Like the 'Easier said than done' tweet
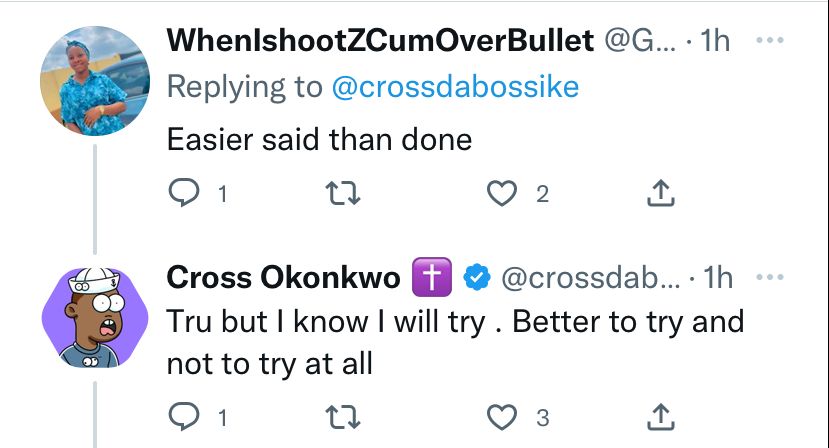 click(x=501, y=193)
